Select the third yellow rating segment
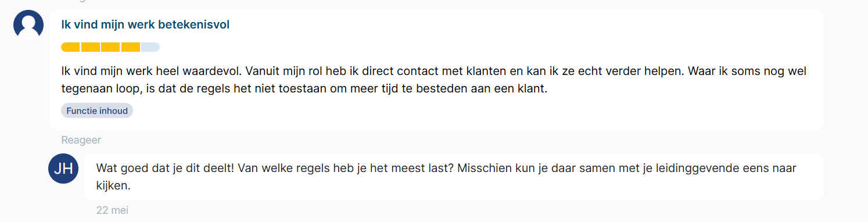868x222 pixels. click(110, 47)
